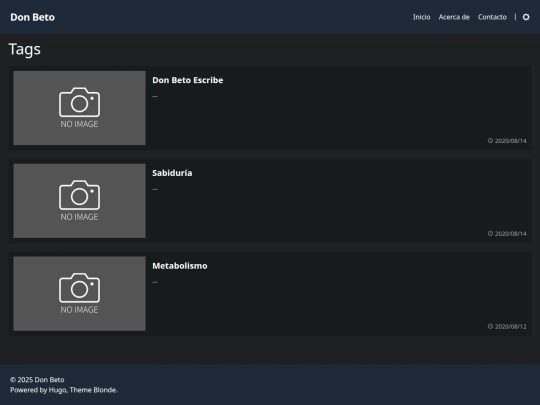Click the 2020/08/14 date on Sabiduría card
This screenshot has height=405, width=540.
pos(511,233)
